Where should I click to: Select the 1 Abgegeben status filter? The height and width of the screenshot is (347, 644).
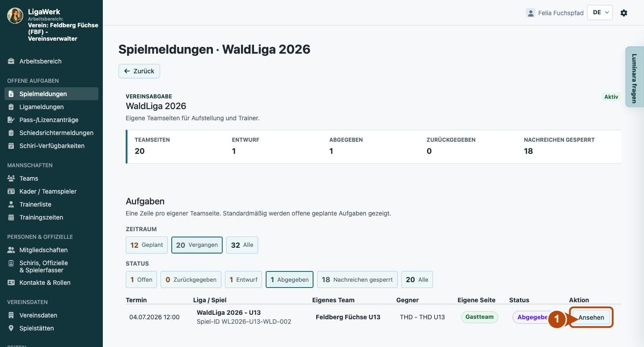tap(289, 279)
